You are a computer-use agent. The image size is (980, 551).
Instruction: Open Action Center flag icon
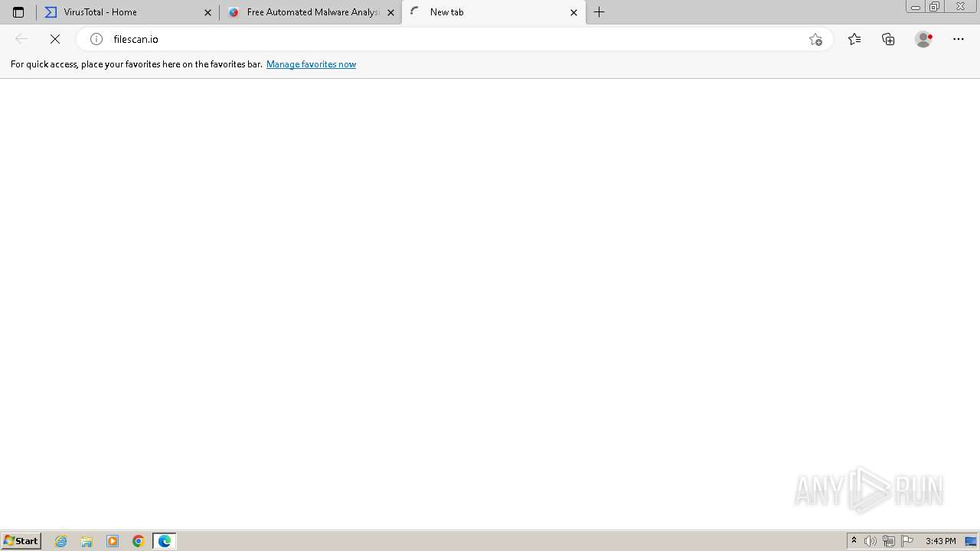tap(907, 541)
